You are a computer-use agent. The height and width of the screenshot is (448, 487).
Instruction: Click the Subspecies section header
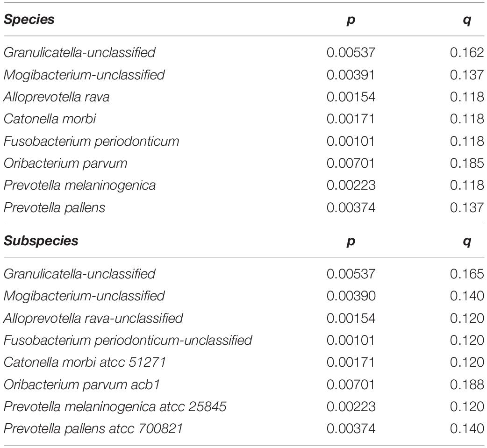41,241
